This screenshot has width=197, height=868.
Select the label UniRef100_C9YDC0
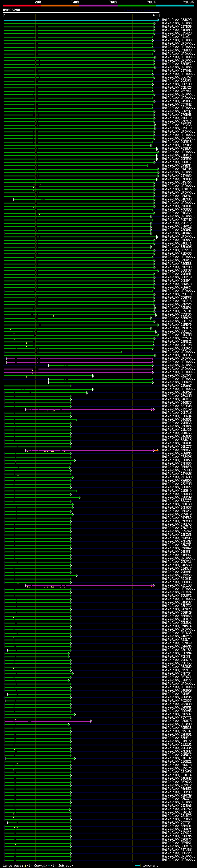(x=177, y=643)
